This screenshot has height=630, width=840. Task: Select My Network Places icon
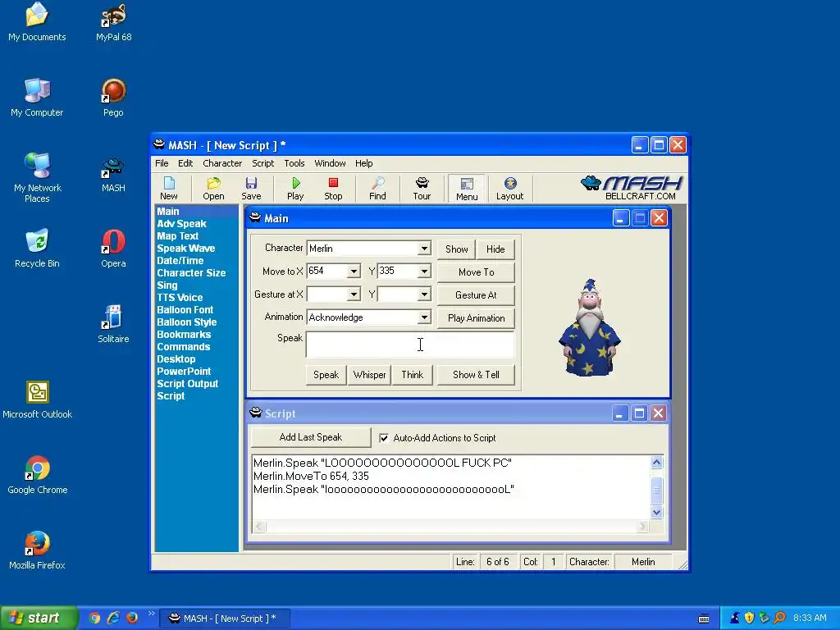point(38,178)
